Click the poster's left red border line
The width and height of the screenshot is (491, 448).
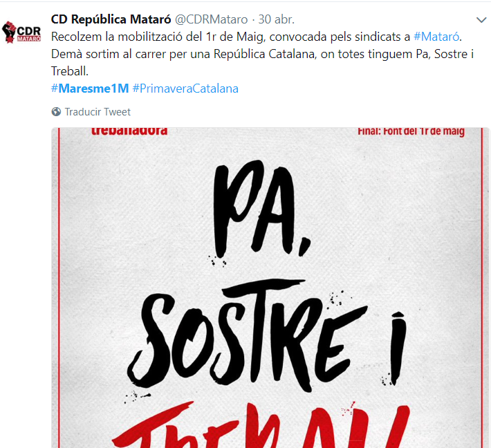pyautogui.click(x=59, y=288)
